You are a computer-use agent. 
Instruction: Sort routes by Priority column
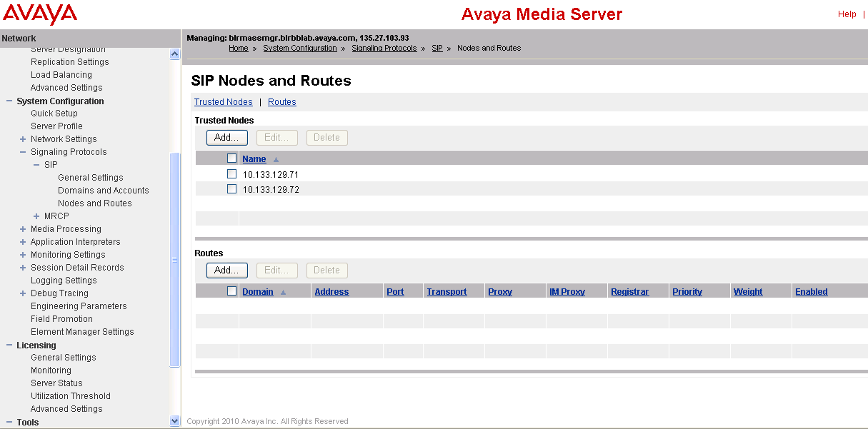687,292
